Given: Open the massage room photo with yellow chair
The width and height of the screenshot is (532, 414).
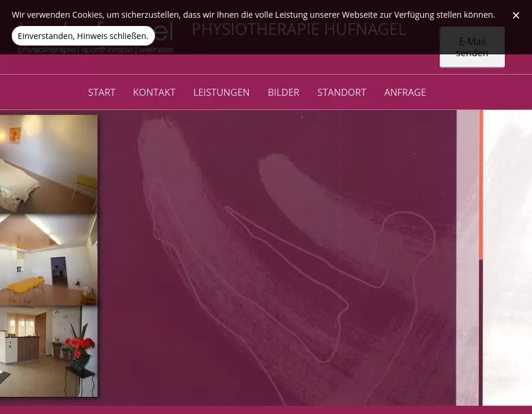Looking at the screenshot, I should click(x=48, y=164).
